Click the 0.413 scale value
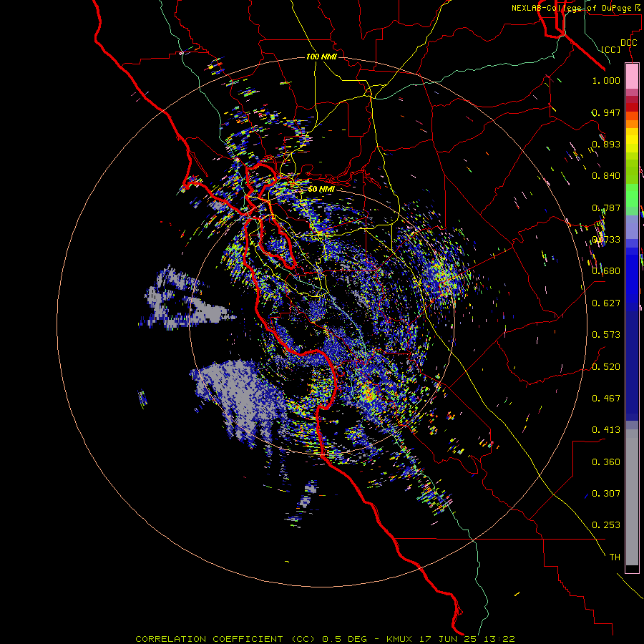Screen dimensions: 644x644 (606, 430)
